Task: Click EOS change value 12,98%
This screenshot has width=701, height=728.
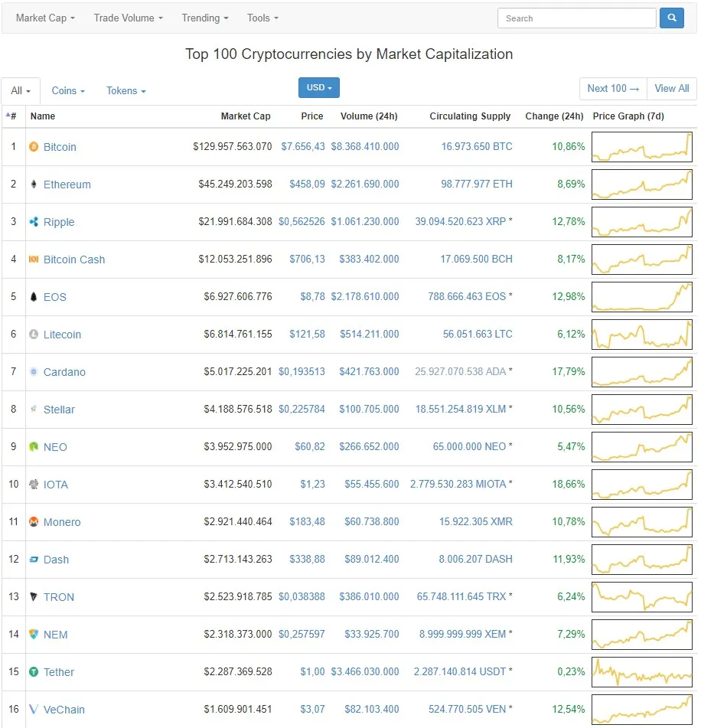Action: (569, 296)
